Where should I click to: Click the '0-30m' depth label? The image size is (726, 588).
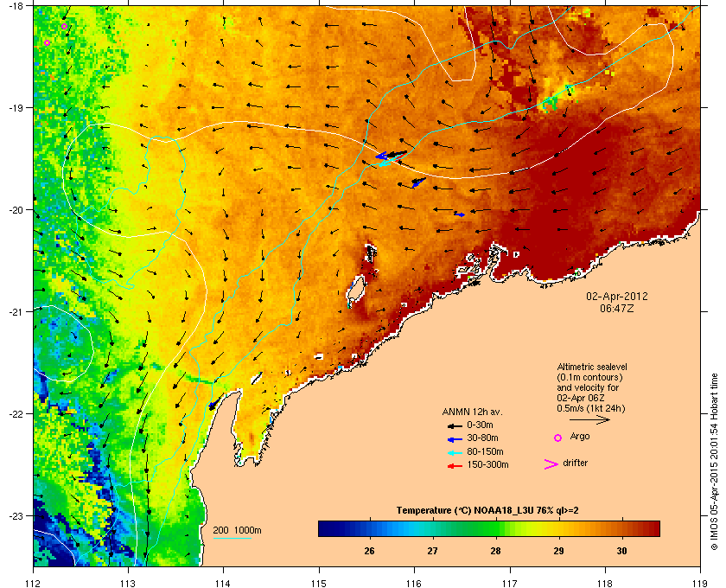[x=480, y=425]
